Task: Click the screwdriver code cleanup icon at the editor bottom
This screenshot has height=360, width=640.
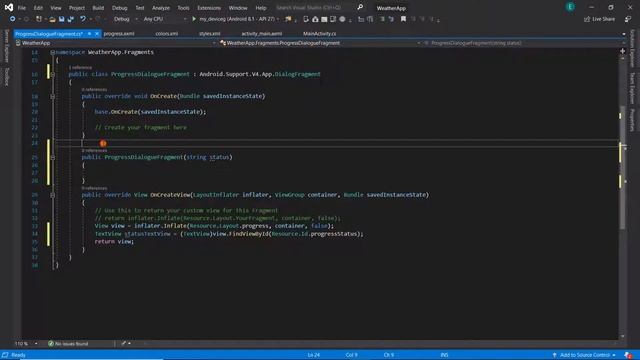Action: pos(124,344)
